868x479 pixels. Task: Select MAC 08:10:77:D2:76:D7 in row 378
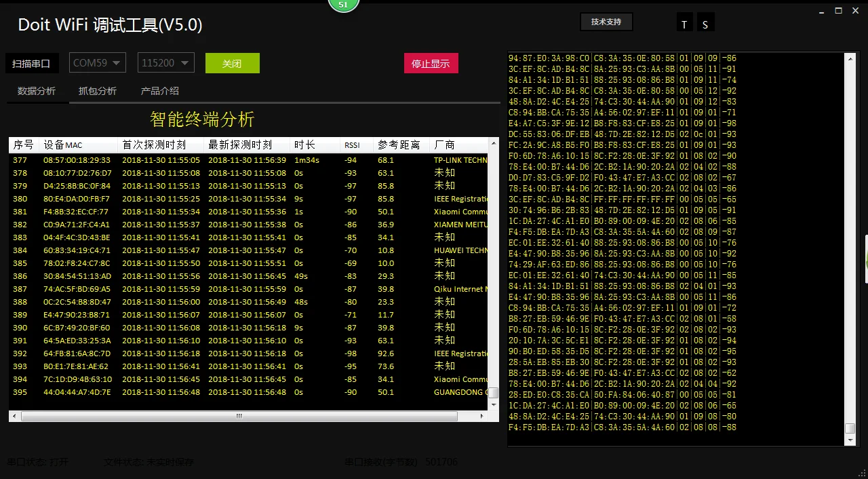(77, 173)
